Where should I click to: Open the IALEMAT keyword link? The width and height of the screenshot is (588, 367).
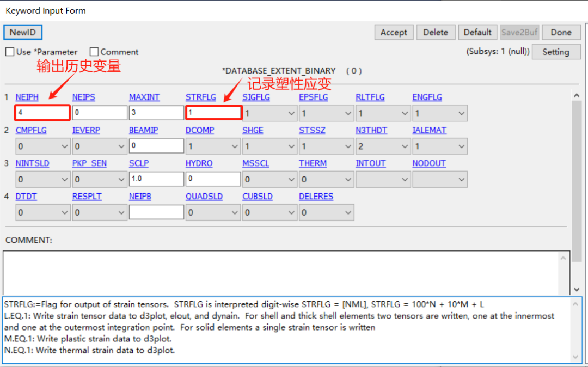(430, 130)
